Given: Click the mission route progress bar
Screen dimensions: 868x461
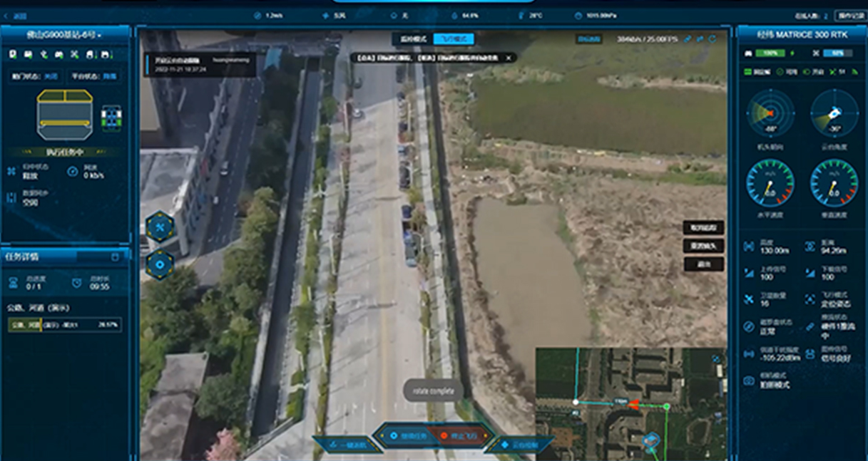Looking at the screenshot, I should pyautogui.click(x=64, y=325).
